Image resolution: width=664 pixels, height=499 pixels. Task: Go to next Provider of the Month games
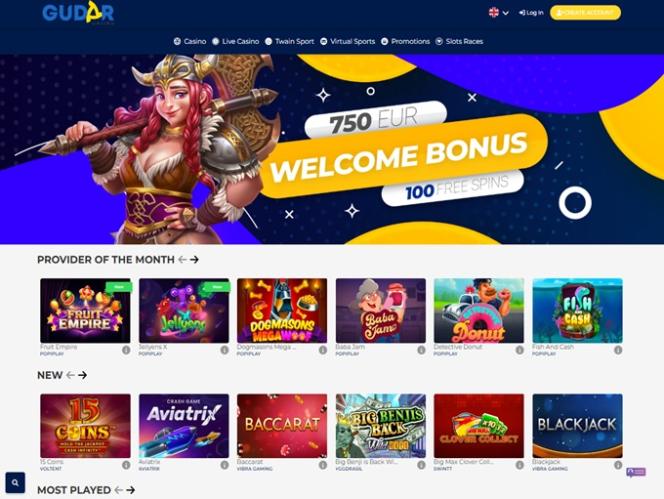[194, 260]
